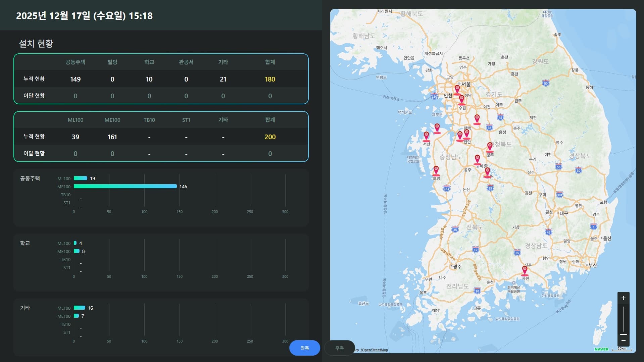644x362 pixels.
Task: Zoom in with the map plus button
Action: click(x=623, y=298)
